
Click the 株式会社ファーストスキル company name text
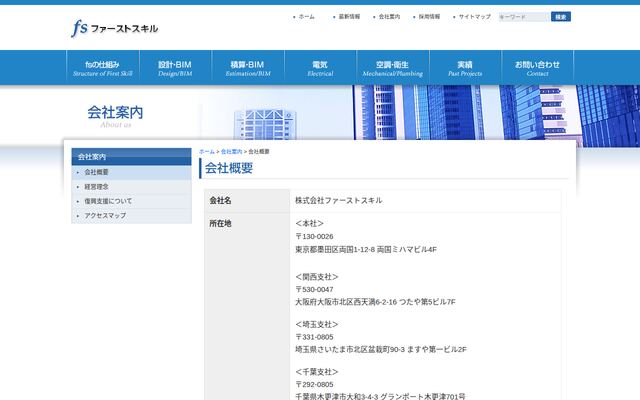click(x=339, y=200)
